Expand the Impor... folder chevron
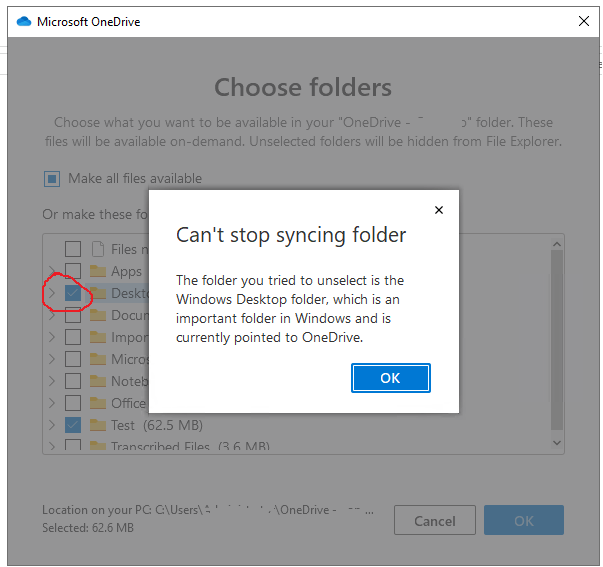The image size is (603, 567). pos(52,337)
